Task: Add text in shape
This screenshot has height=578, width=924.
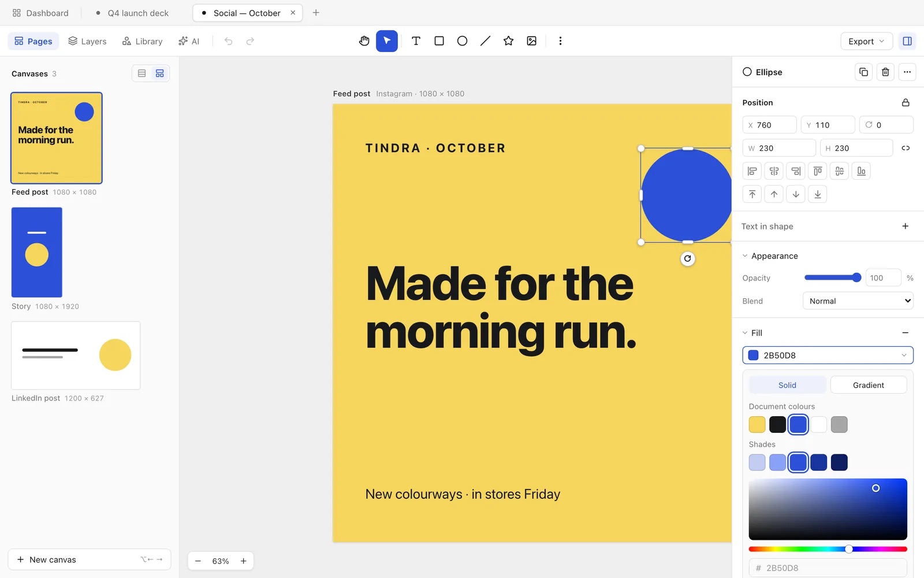Action: click(x=905, y=226)
